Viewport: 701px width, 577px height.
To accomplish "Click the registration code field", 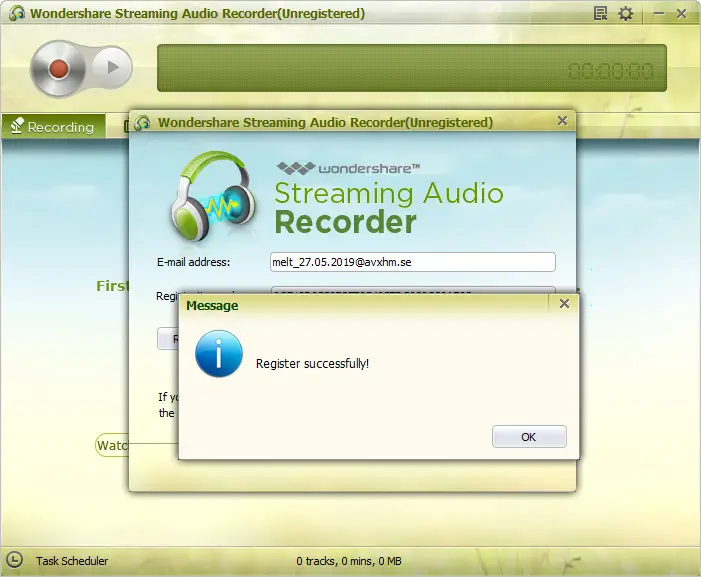I will (x=413, y=291).
